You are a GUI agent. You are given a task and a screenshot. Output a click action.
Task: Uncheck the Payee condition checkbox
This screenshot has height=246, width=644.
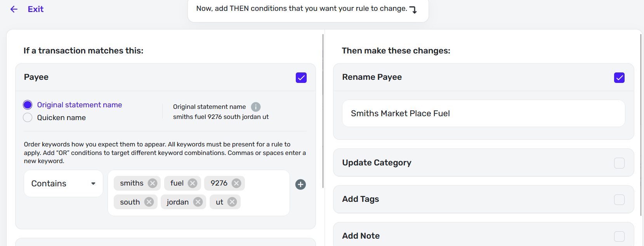click(x=301, y=77)
